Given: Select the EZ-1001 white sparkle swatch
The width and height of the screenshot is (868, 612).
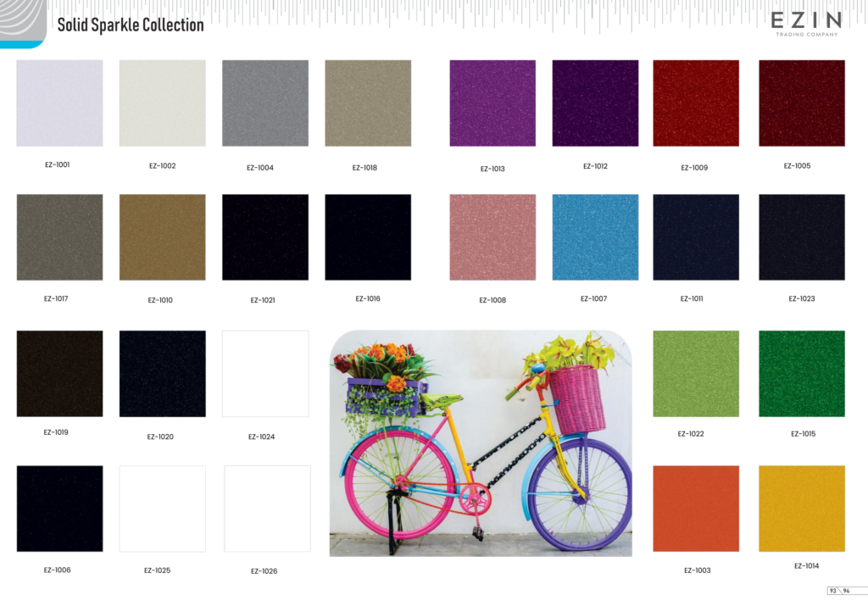Looking at the screenshot, I should (x=59, y=103).
